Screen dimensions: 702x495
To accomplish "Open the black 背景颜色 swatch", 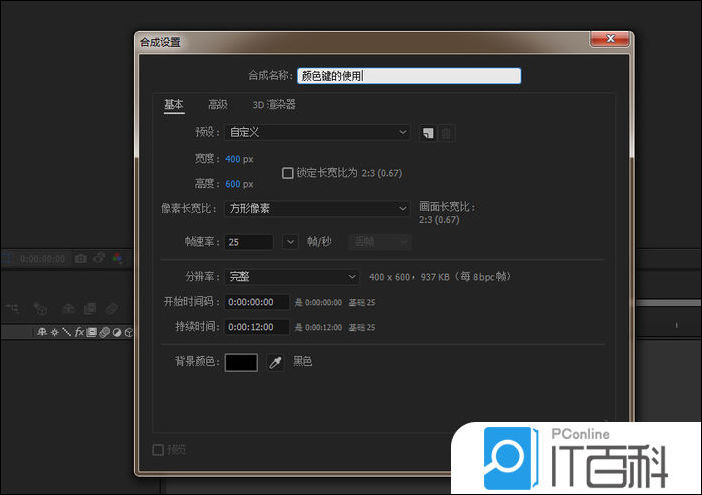I will 241,362.
